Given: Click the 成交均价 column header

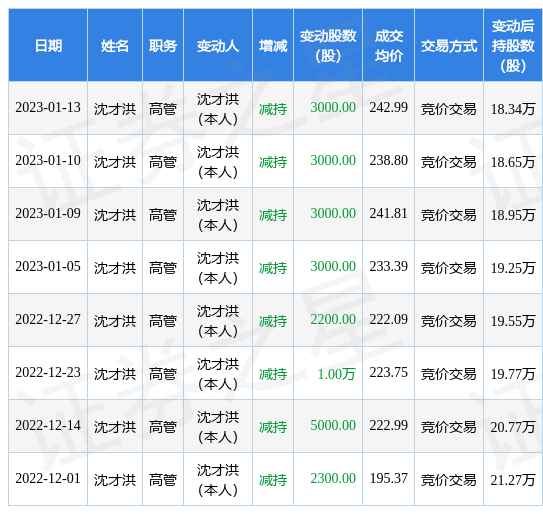Looking at the screenshot, I should pos(389,46).
